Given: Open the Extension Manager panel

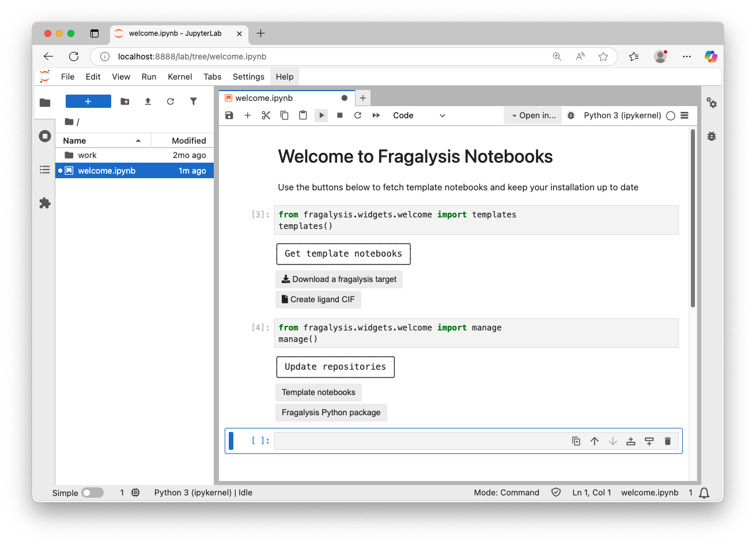Looking at the screenshot, I should coord(45,203).
